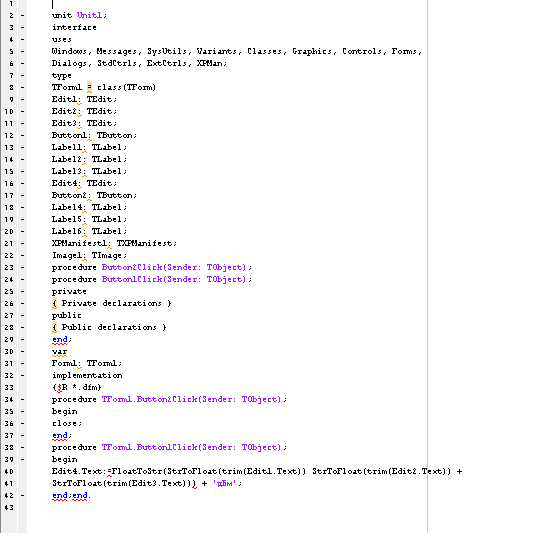This screenshot has width=541, height=538.
Task: Click 'TForm1.Button1Click' on line 38
Action: [x=150, y=448]
